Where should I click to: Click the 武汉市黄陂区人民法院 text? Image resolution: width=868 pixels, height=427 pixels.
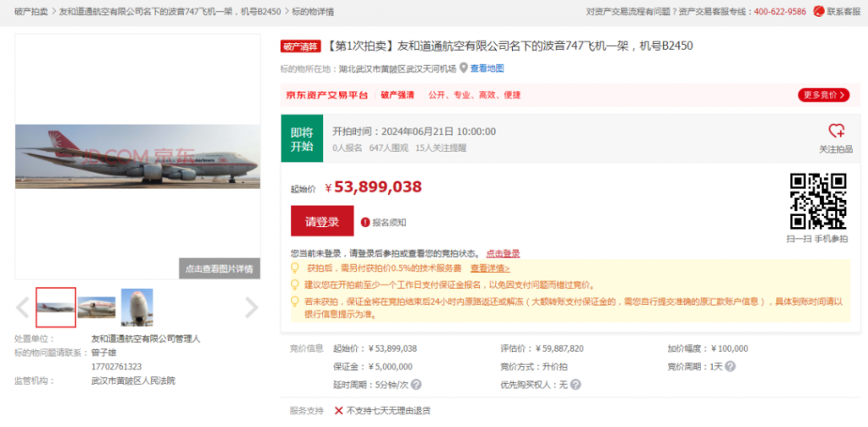pyautogui.click(x=133, y=380)
